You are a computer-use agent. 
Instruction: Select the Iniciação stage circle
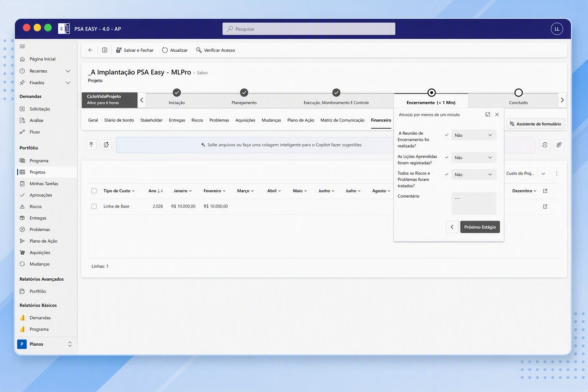point(176,93)
